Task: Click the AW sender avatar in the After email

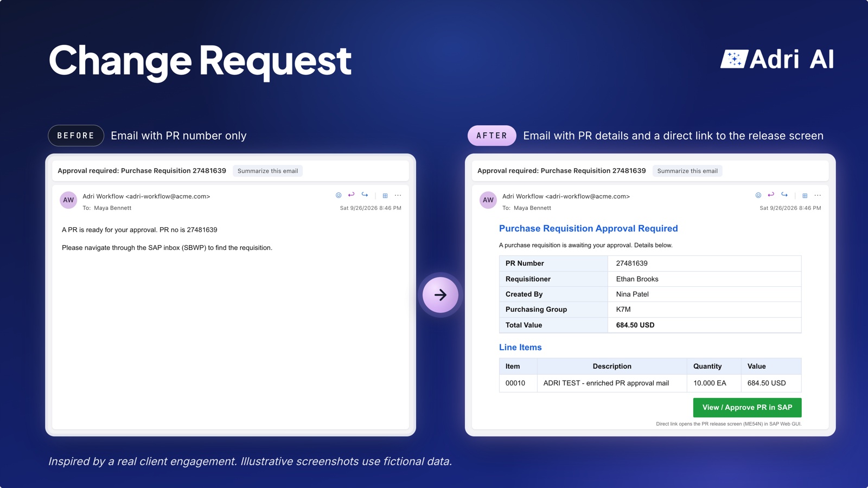Action: [488, 200]
